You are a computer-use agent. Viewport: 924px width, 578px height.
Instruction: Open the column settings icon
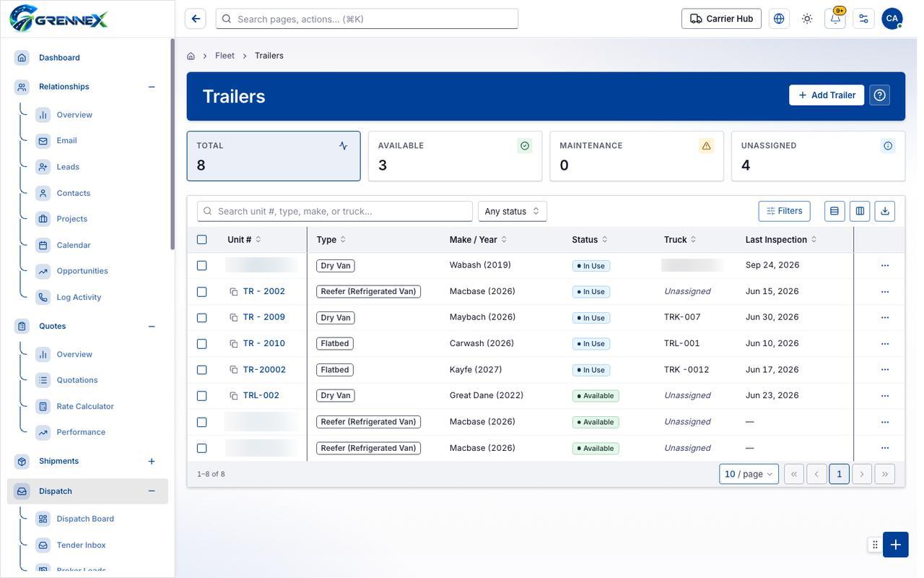point(860,211)
